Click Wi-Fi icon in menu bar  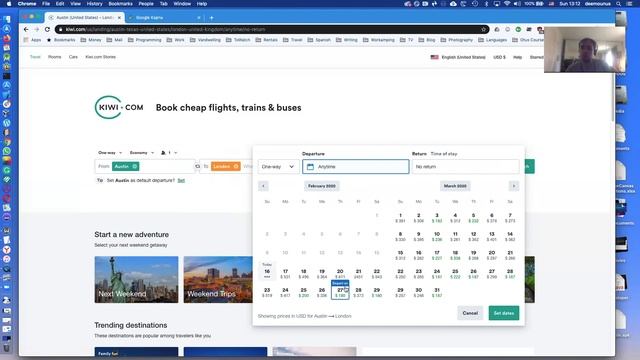(507, 4)
